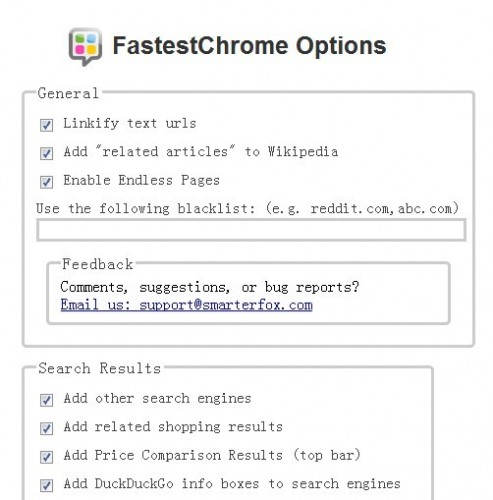Uncheck Add other search engines checkbox
Screen dimensions: 493x500
point(46,400)
